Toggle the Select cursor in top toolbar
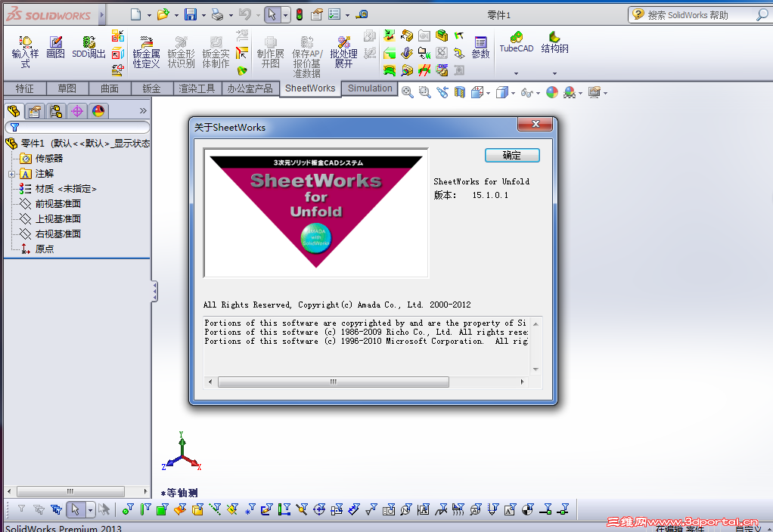The width and height of the screenshot is (773, 532). pos(272,14)
